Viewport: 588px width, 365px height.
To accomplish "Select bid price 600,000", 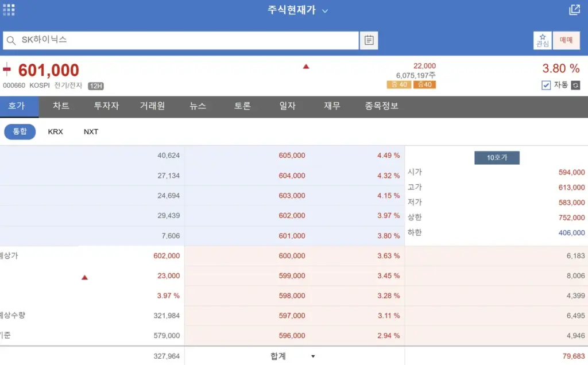I will [x=292, y=256].
